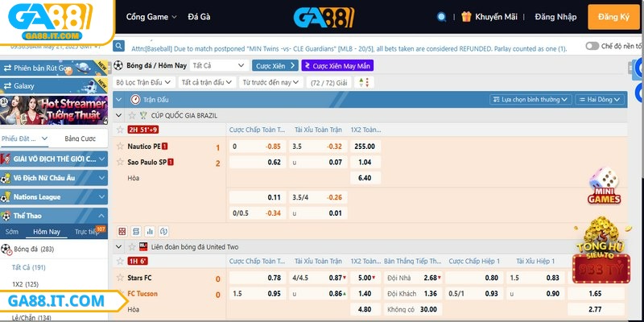The image size is (644, 322).
Task: Switch to the Sớm tab
Action: (12, 232)
